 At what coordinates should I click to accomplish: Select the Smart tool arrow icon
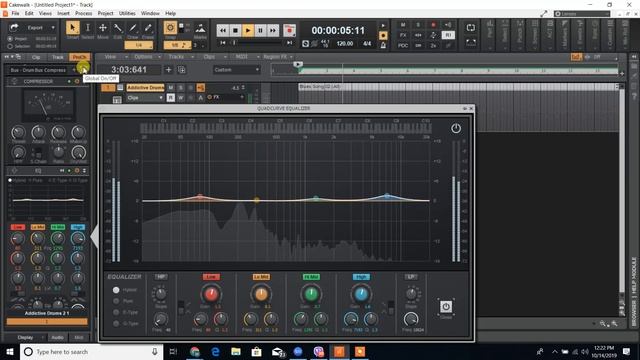(73, 28)
